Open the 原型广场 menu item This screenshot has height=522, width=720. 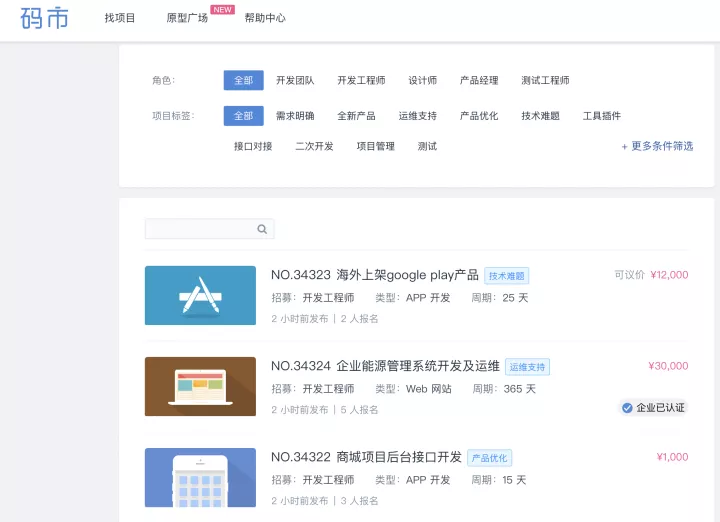point(187,18)
